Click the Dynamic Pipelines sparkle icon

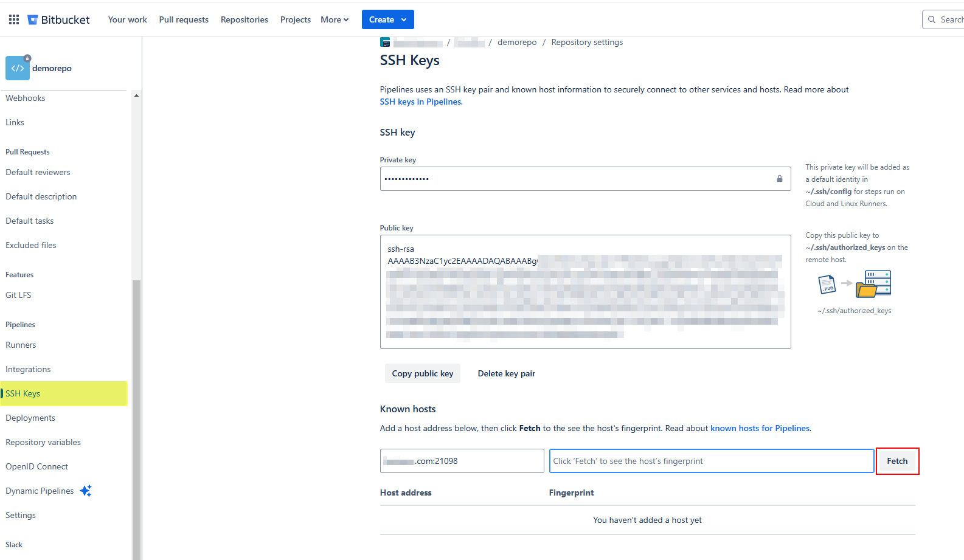pos(86,491)
